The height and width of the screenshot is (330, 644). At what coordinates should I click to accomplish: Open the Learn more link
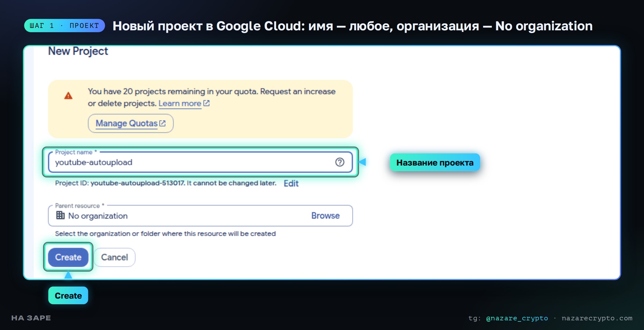pos(180,103)
